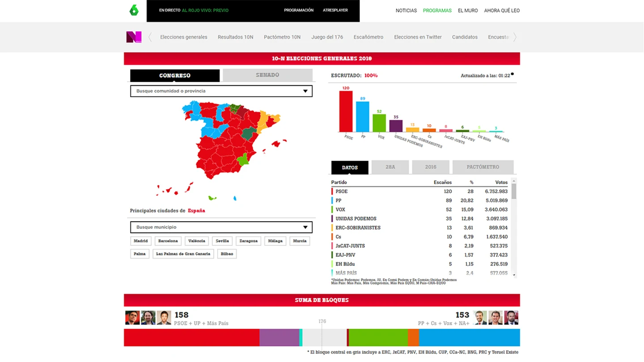Click the laSexta green logo
The height and width of the screenshot is (362, 644).
134,10
